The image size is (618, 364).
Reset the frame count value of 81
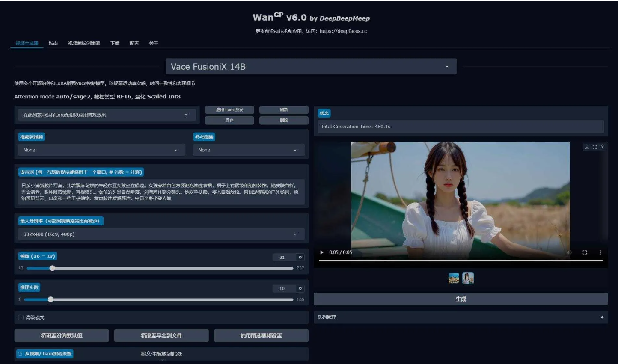[300, 257]
